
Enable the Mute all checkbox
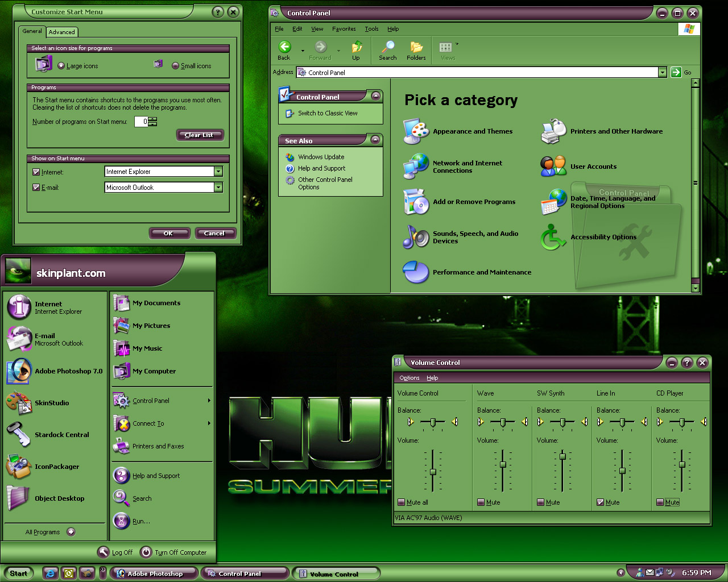click(x=402, y=502)
